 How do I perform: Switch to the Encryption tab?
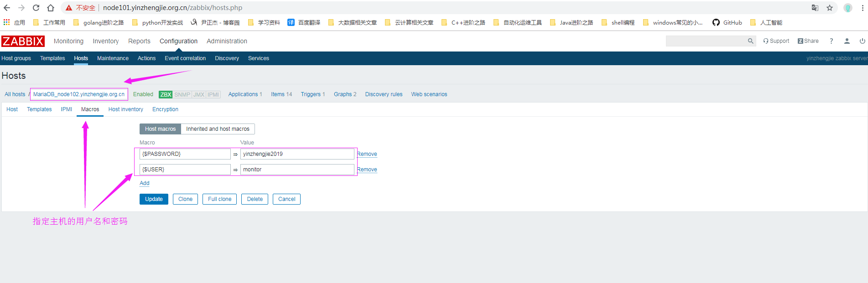(165, 109)
